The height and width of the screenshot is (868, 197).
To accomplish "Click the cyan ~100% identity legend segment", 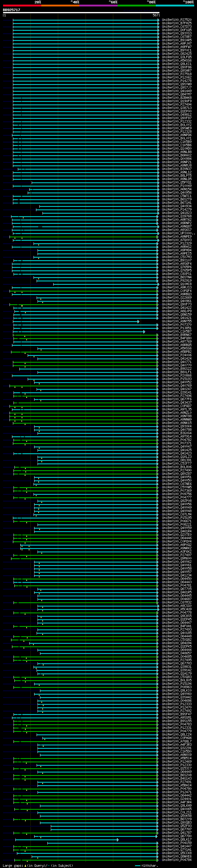I will (x=175, y=6).
